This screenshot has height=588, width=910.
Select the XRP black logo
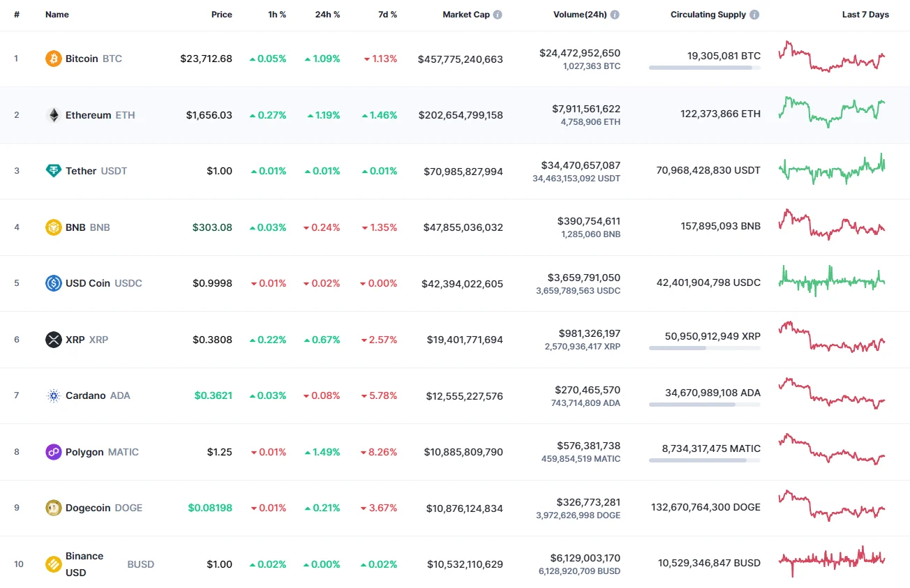tap(53, 340)
